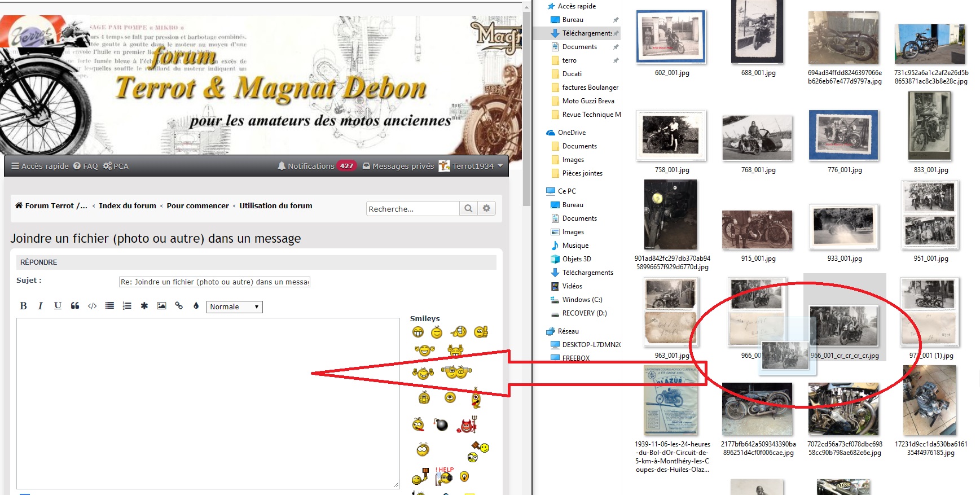Apply italic formatting in the editor toolbar
The width and height of the screenshot is (980, 495).
click(40, 306)
